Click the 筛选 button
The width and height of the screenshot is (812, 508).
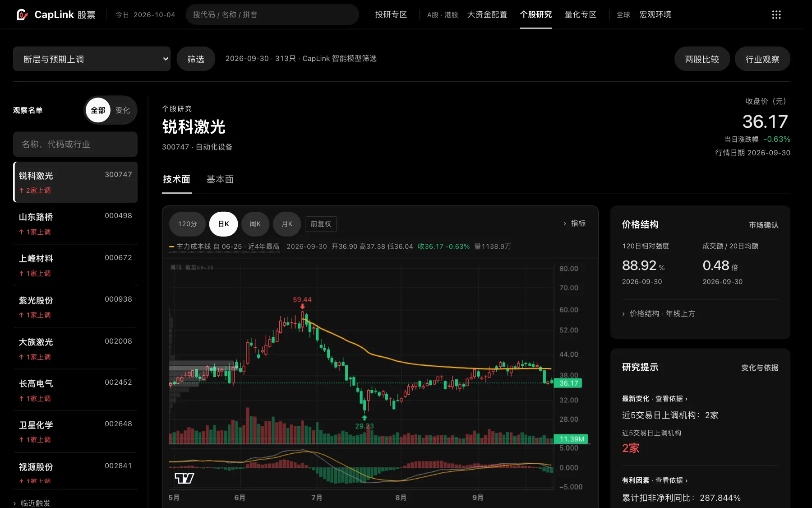click(x=196, y=59)
